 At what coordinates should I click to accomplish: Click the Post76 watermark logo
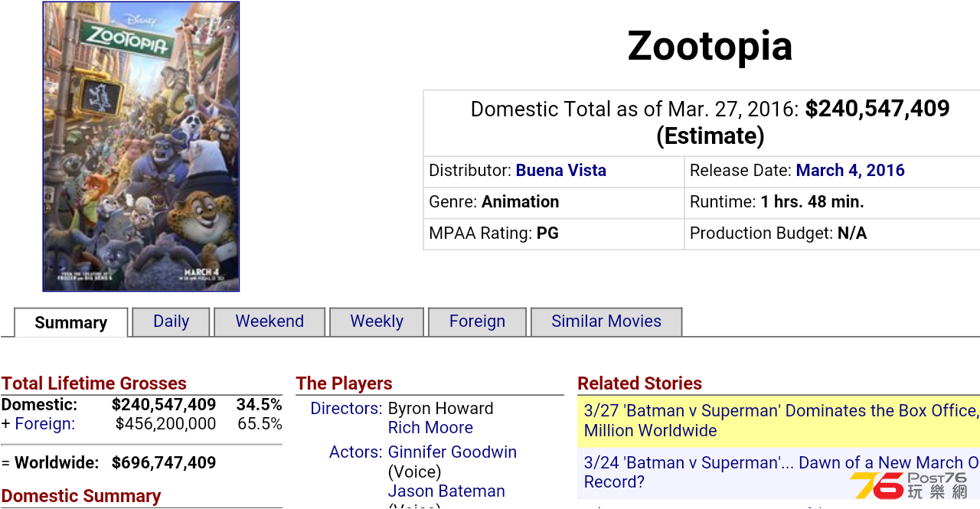[x=909, y=485]
